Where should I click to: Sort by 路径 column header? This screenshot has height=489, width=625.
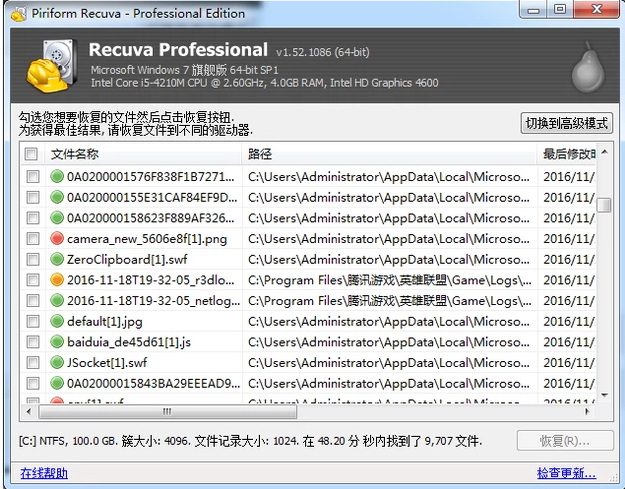click(x=389, y=154)
